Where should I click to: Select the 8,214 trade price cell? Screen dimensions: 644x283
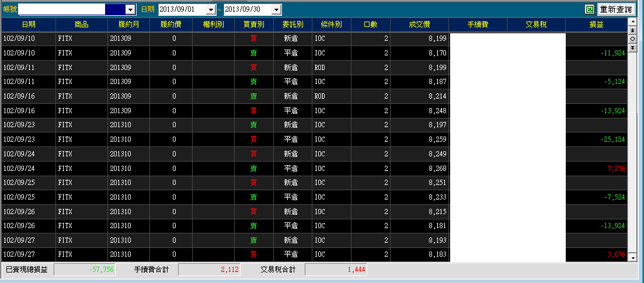(420, 96)
